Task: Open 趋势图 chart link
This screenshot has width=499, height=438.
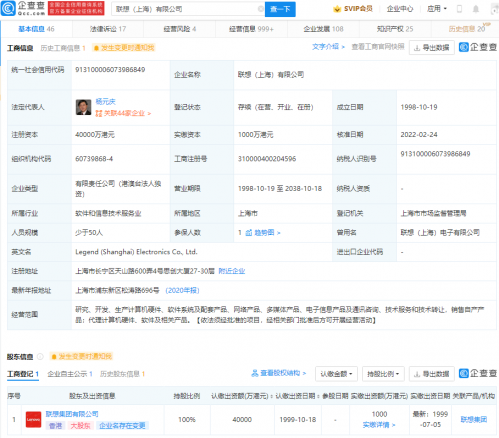Action: [x=263, y=233]
